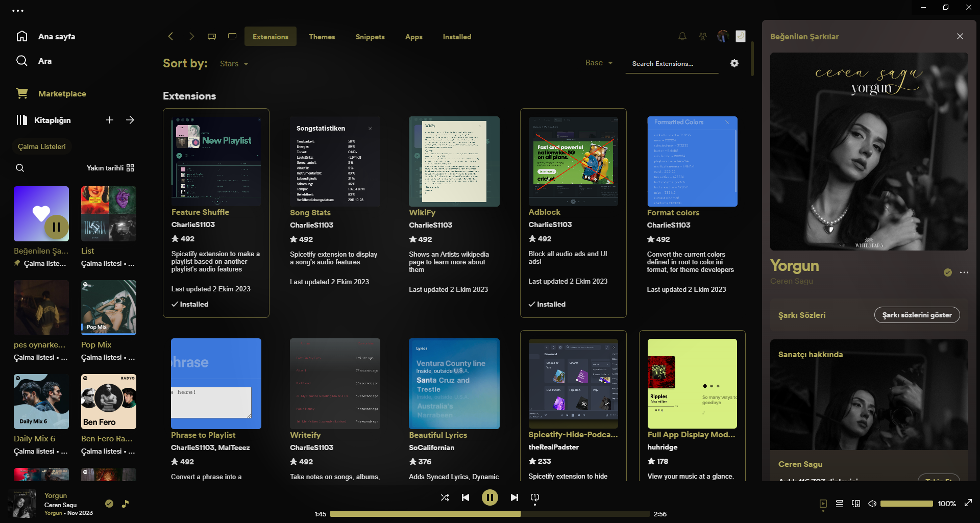The image size is (980, 523).
Task: Toggle repeat mode
Action: 535,497
